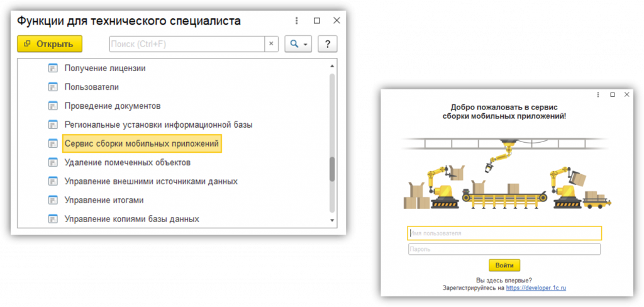
Task: Select the Проведение документов row
Action: click(x=113, y=106)
